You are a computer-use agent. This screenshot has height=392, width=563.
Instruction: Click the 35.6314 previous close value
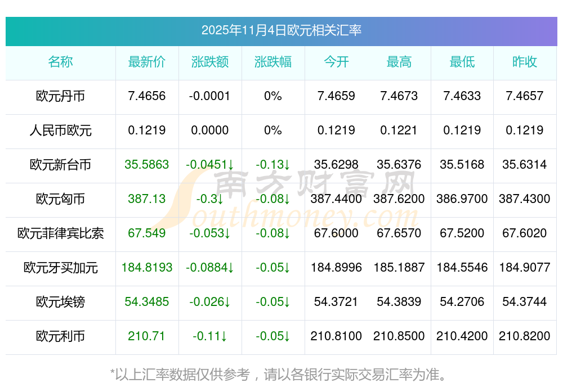pyautogui.click(x=525, y=165)
